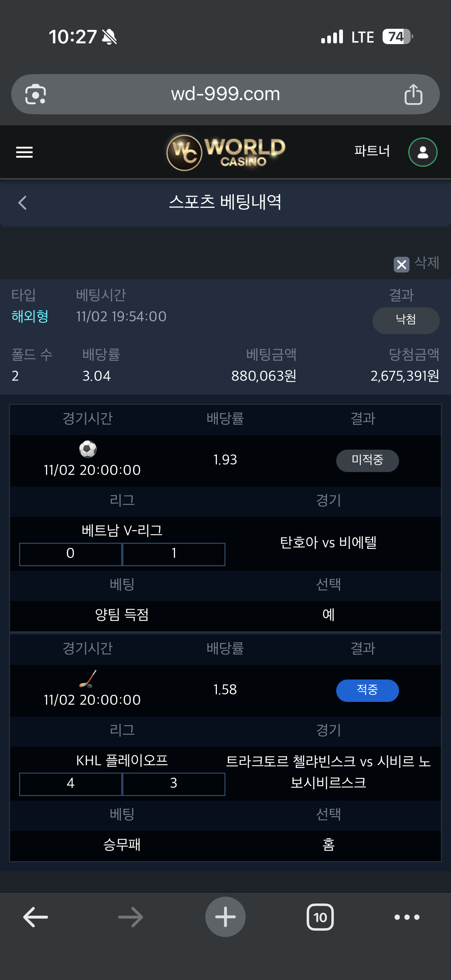Open the hamburger menu
This screenshot has width=451, height=980.
pyautogui.click(x=24, y=152)
